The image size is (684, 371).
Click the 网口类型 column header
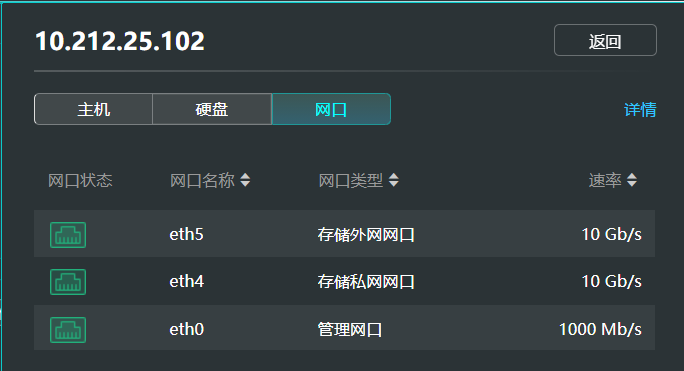(x=351, y=180)
